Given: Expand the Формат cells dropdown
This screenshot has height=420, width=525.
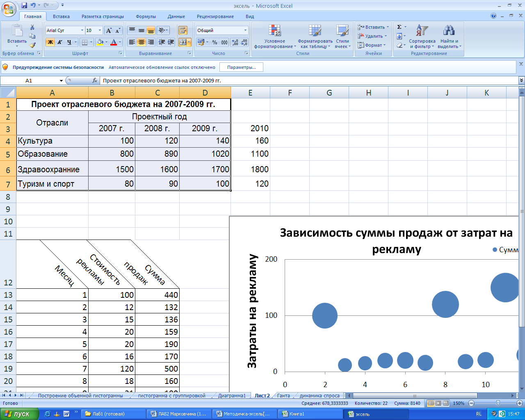Looking at the screenshot, I should point(384,45).
